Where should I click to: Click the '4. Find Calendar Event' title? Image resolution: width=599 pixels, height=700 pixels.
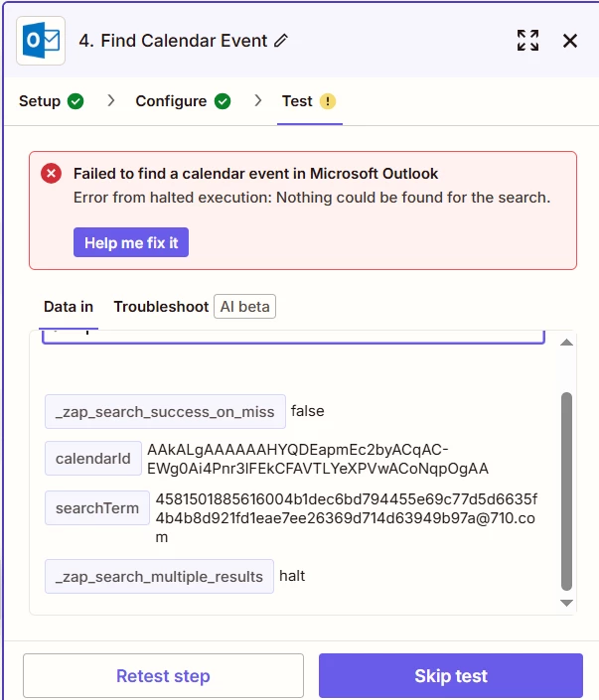point(173,41)
